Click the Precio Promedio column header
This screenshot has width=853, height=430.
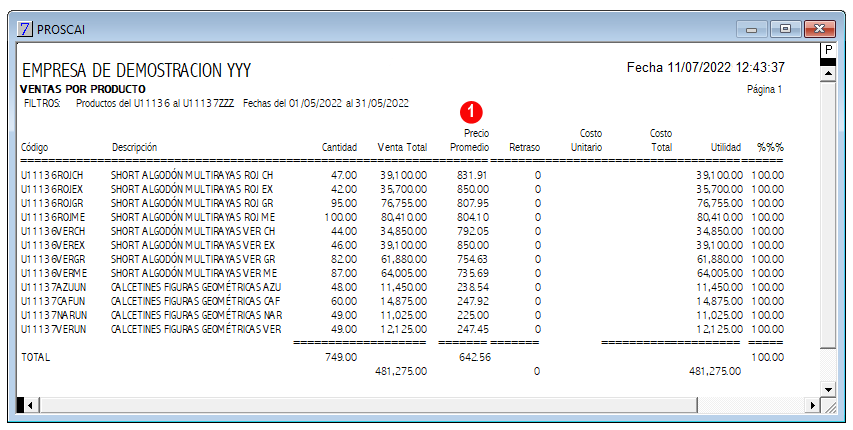pyautogui.click(x=469, y=140)
